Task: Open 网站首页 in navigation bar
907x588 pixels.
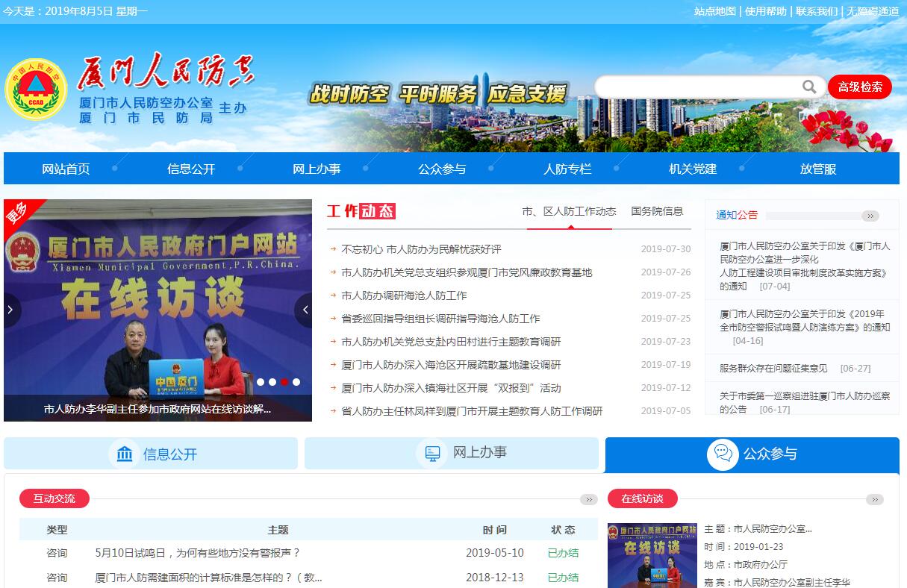Action: coord(66,169)
